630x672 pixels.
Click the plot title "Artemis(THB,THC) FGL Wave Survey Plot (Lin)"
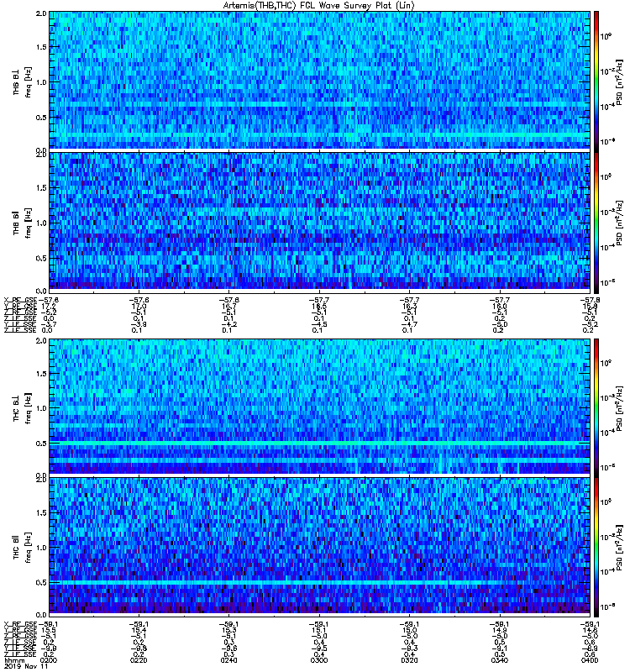[319, 6]
